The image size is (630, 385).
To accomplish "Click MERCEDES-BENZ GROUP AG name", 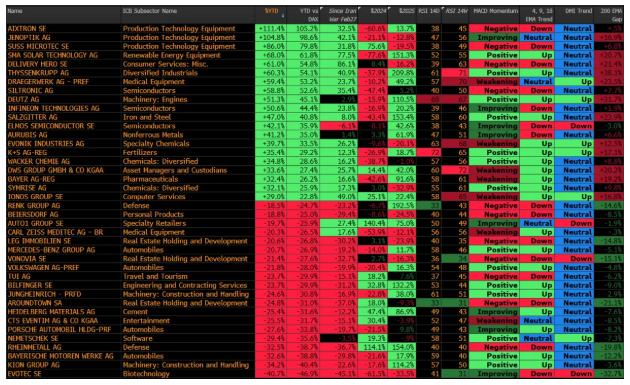I will tap(51, 250).
